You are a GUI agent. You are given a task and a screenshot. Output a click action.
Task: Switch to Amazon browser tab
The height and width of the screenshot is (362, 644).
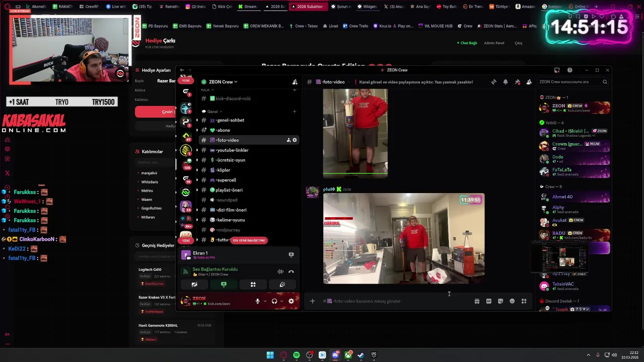coord(525,7)
